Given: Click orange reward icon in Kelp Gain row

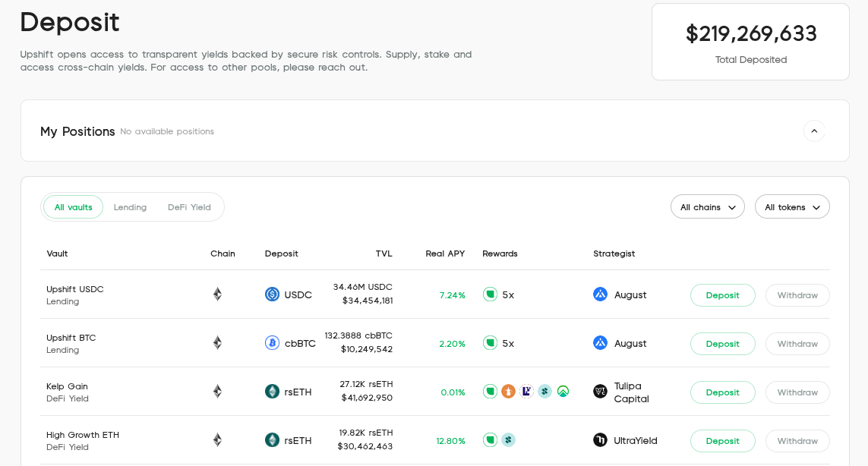Looking at the screenshot, I should (x=508, y=392).
